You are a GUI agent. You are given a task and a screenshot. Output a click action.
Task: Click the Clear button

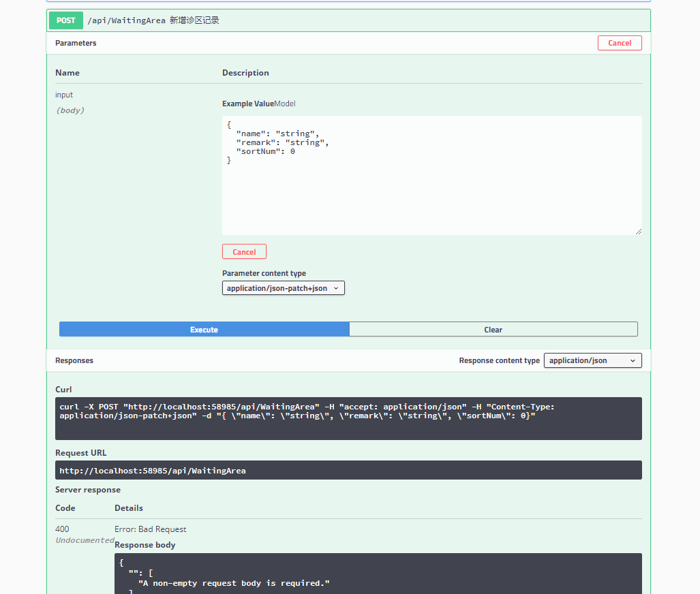[x=493, y=330]
